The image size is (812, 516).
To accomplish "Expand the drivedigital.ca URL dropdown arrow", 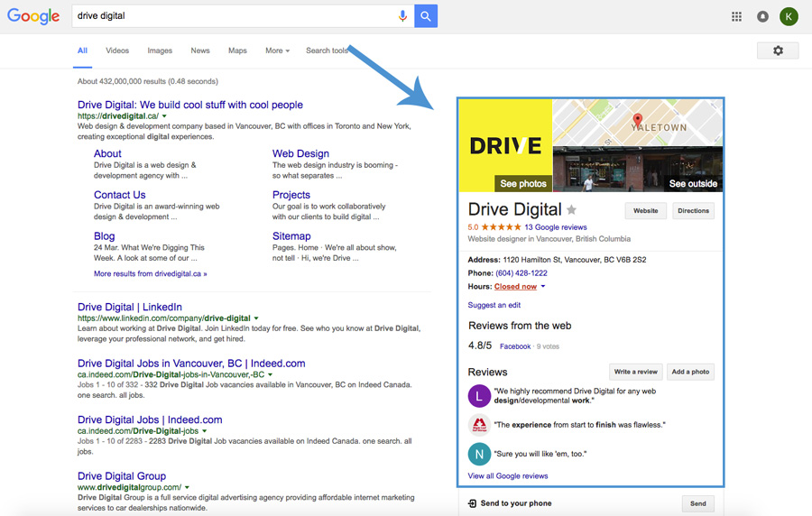I will (x=164, y=116).
